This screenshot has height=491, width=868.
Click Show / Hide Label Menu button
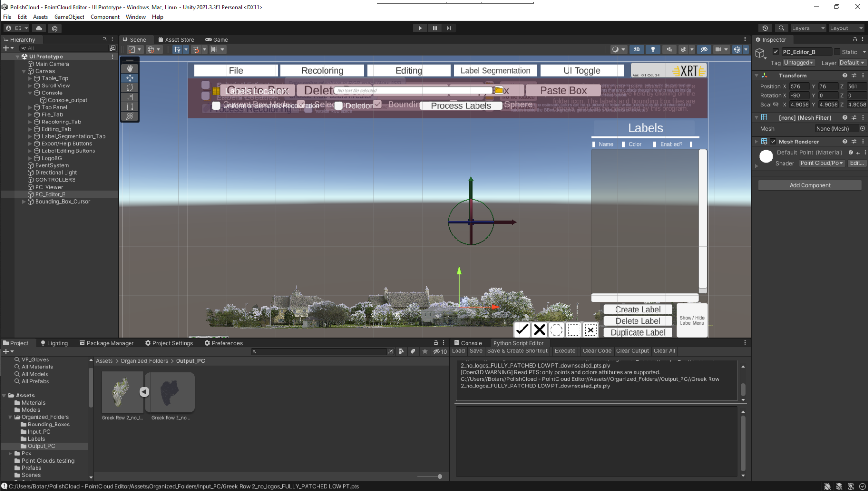coord(692,321)
